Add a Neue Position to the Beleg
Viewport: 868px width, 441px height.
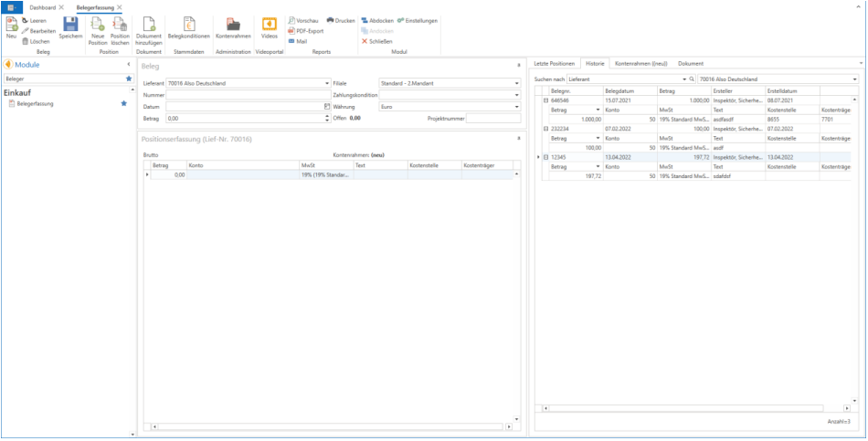98,25
